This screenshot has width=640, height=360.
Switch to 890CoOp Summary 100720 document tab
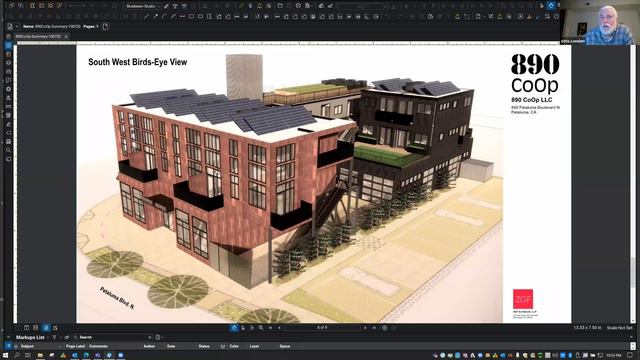point(38,36)
